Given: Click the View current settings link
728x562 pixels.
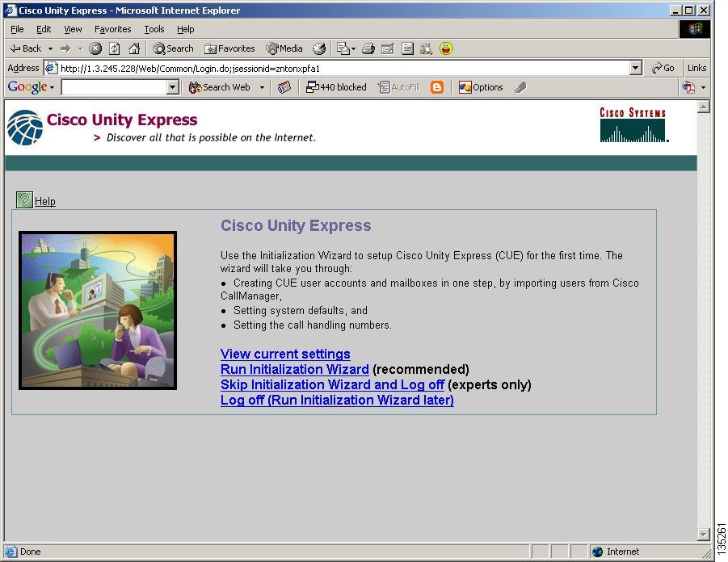Looking at the screenshot, I should (285, 354).
